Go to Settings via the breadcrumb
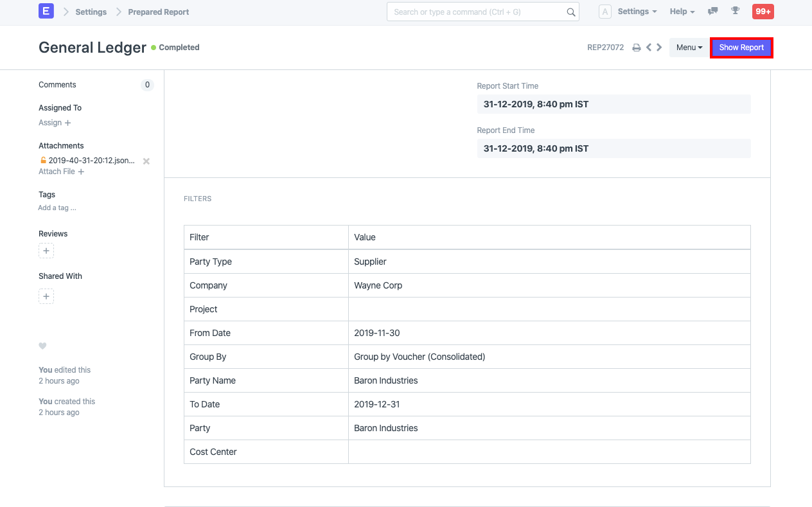Image resolution: width=812 pixels, height=507 pixels. coord(91,12)
